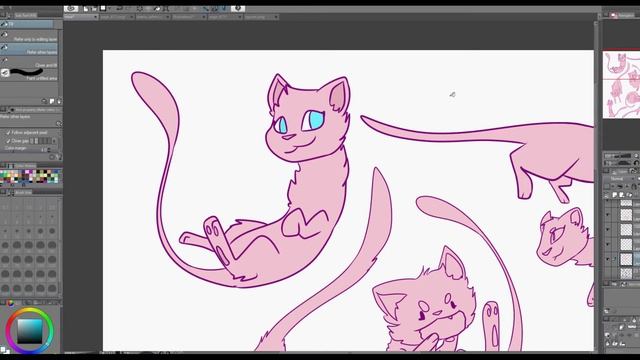Switch to the Color wheel tab icon
The height and width of the screenshot is (360, 640).
[x=11, y=303]
